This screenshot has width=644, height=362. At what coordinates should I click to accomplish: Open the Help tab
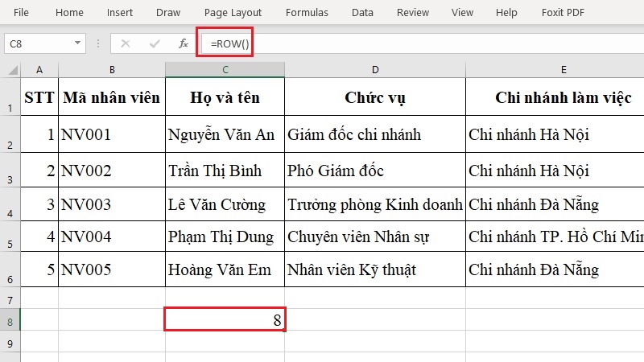pos(506,12)
